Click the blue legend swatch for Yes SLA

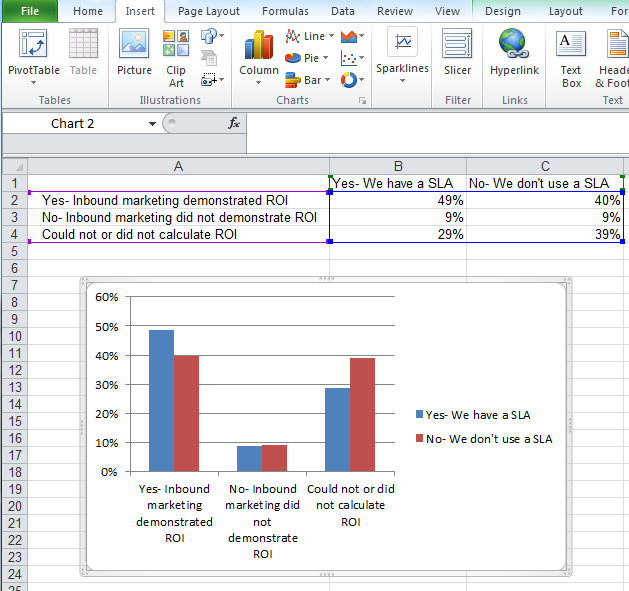pyautogui.click(x=419, y=415)
